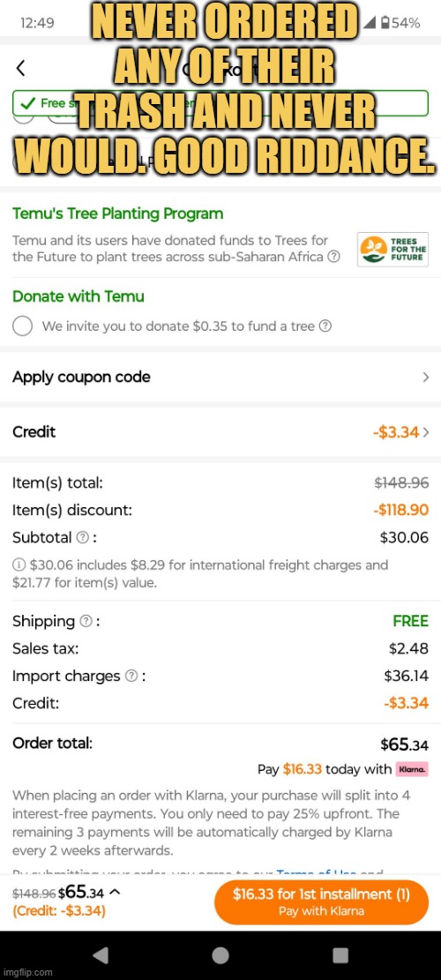
Task: Open the Terms of Use link
Action: [x=316, y=873]
